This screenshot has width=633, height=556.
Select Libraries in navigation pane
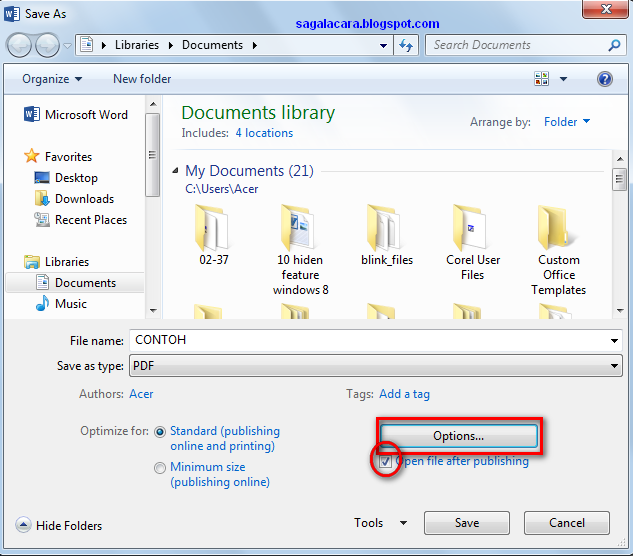point(57,262)
